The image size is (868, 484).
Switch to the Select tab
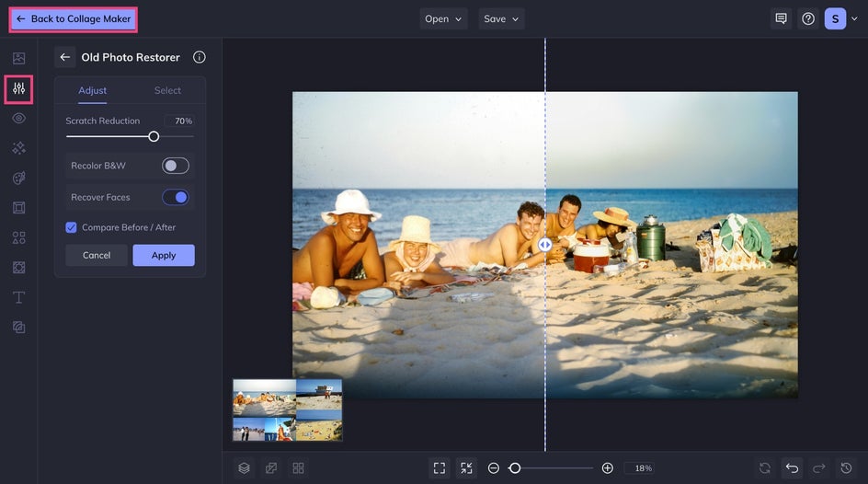pyautogui.click(x=167, y=90)
